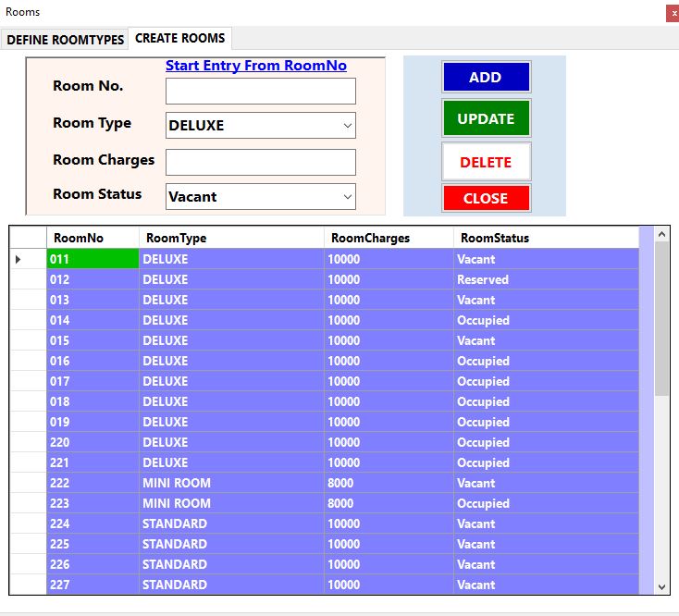This screenshot has height=616, width=679.
Task: Click the DELETE button
Action: [x=486, y=162]
